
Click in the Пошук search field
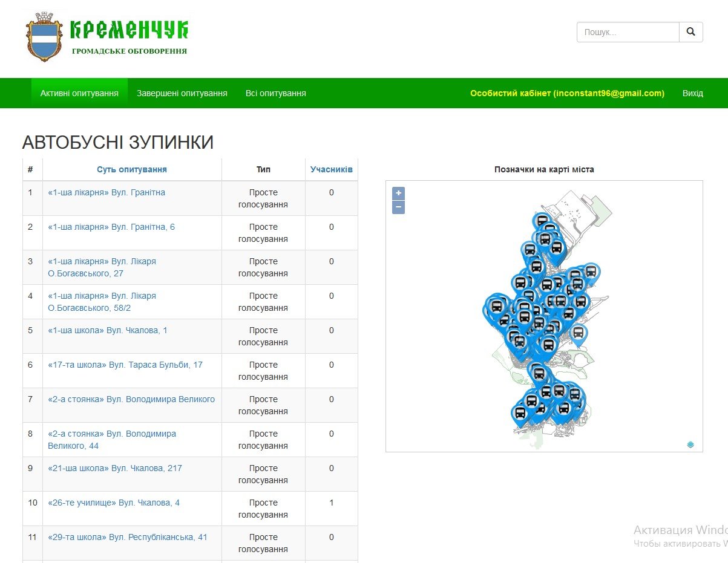point(628,32)
